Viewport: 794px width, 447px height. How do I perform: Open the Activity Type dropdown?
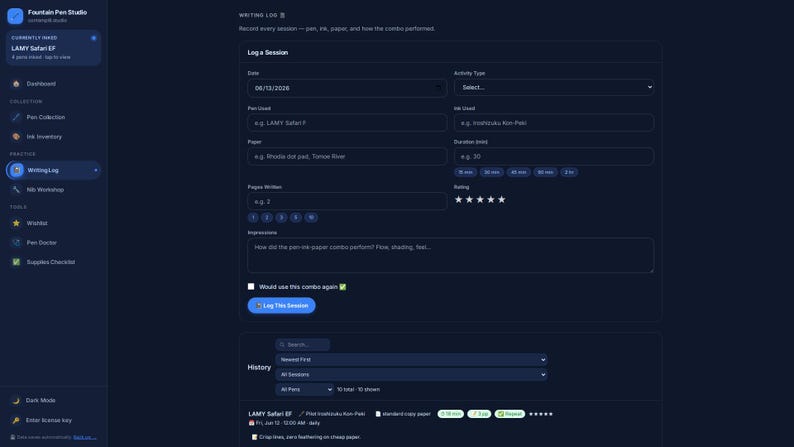coord(554,87)
